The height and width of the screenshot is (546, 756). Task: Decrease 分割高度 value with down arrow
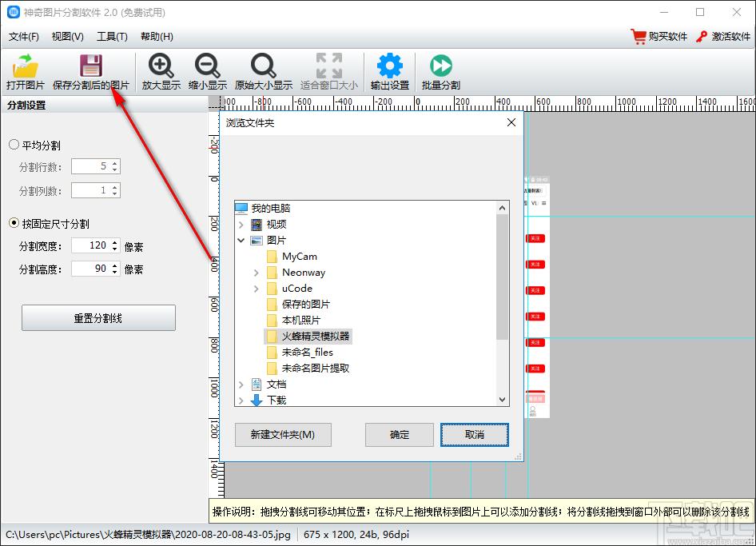click(x=115, y=272)
